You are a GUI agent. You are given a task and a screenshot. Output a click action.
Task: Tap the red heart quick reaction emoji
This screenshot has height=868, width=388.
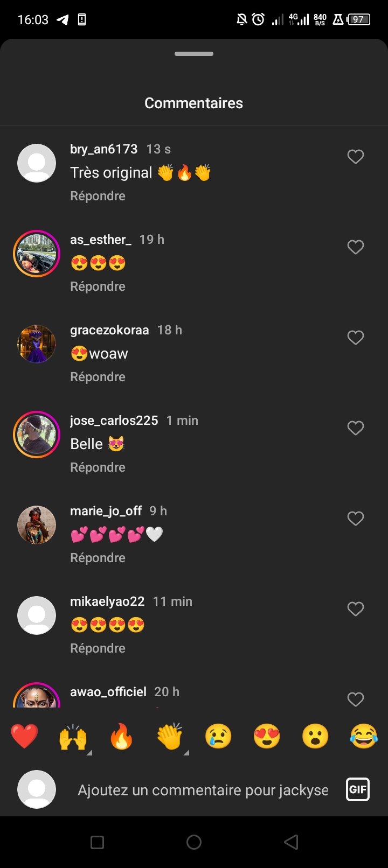24,736
